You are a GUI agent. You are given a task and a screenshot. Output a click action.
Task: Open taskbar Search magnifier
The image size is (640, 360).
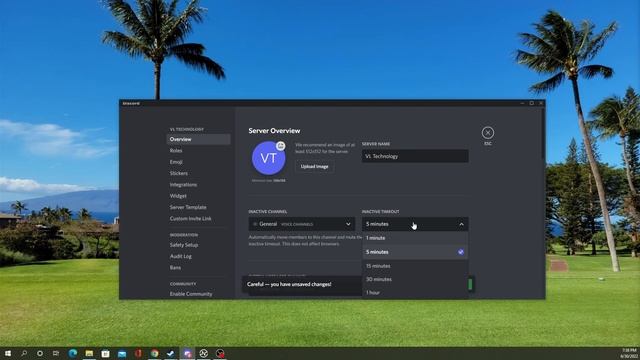click(x=24, y=353)
